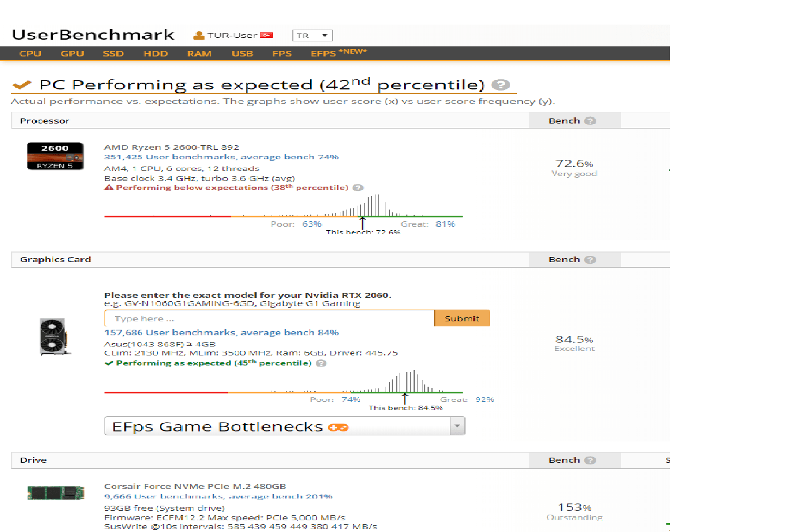Click the processor 81% great score link
Screen dimensions: 793x532
[x=445, y=224]
